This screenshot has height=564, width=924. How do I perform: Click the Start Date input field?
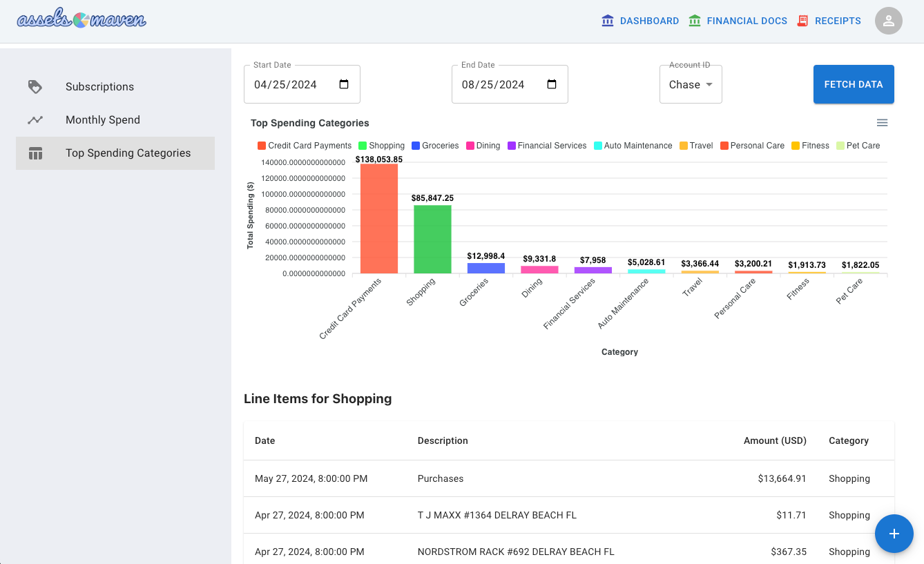(x=302, y=84)
